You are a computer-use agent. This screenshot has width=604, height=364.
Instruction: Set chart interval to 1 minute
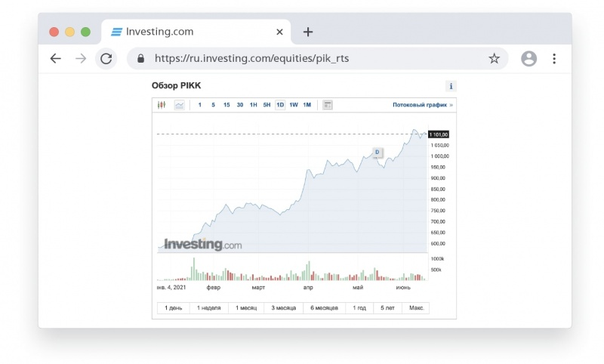coord(200,105)
